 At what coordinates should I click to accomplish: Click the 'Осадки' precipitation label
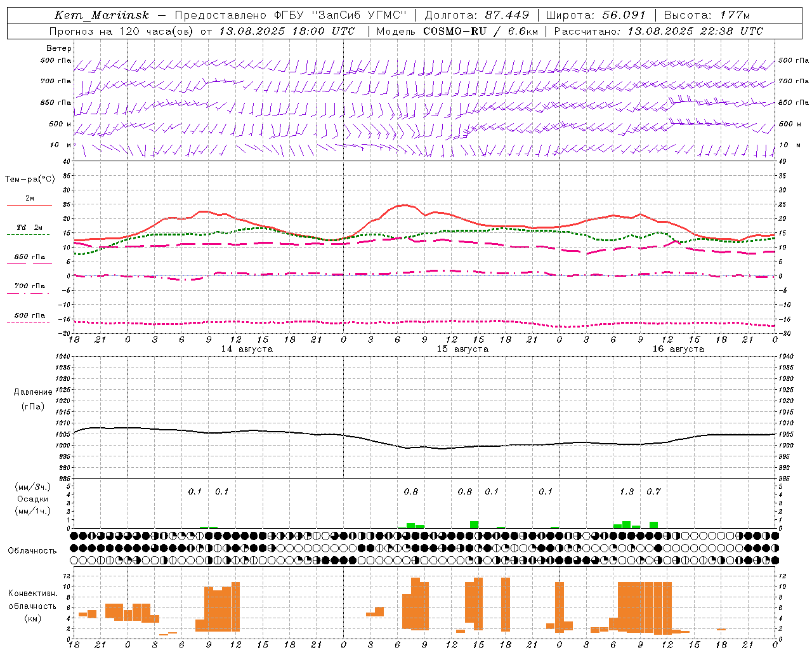click(33, 499)
